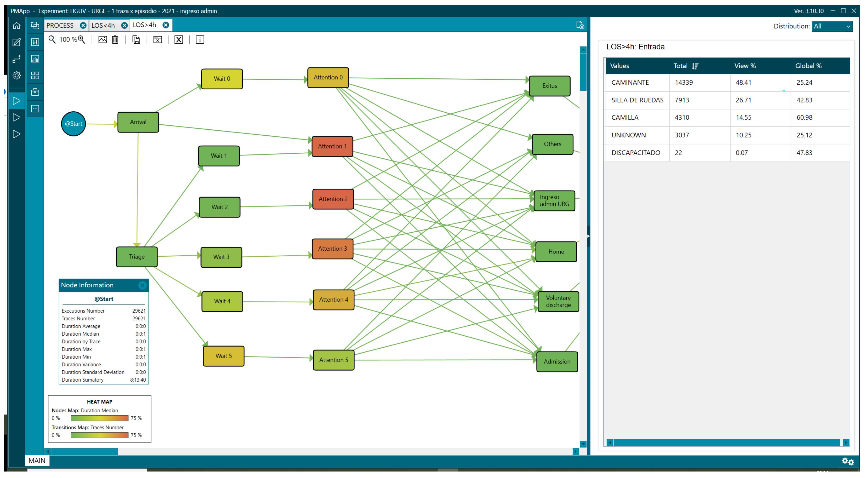This screenshot has width=868, height=478.
Task: Click the sliders filter icon in the sidebar
Action: click(35, 42)
